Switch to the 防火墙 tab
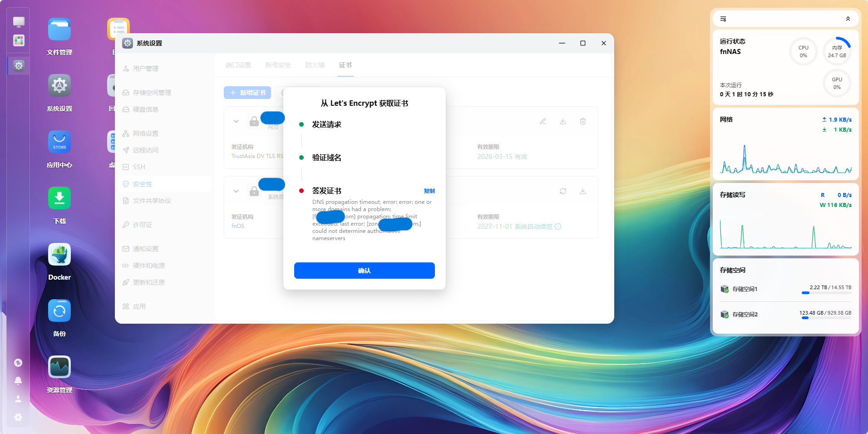868x434 pixels. point(315,65)
